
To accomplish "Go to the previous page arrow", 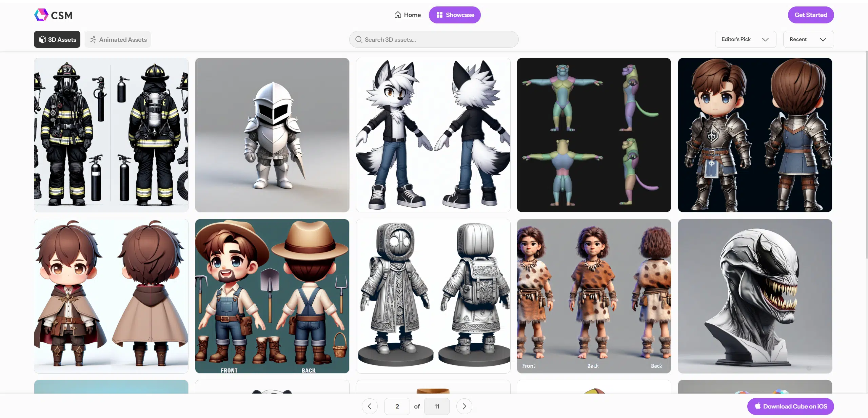I will pyautogui.click(x=370, y=406).
